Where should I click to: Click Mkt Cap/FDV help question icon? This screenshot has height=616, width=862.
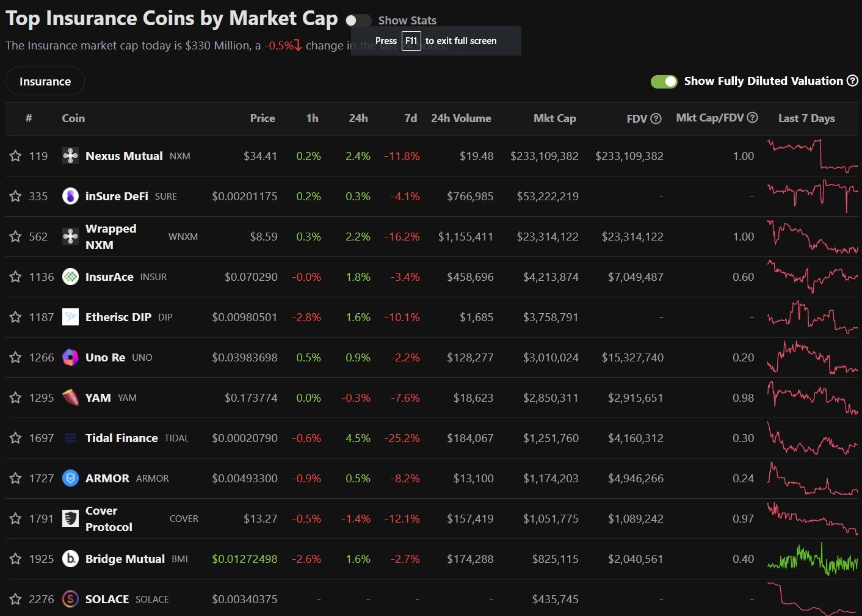(753, 118)
